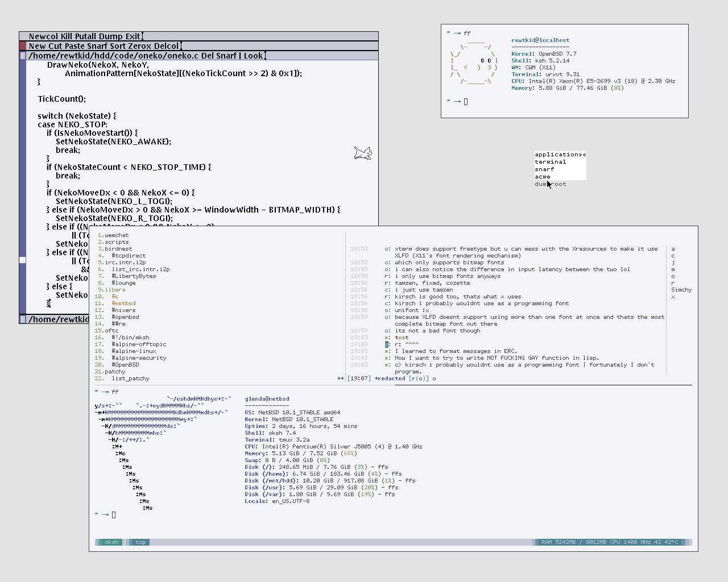728x582 pixels.
Task: Select the 3.birdnest server buffer
Action: 115,249
